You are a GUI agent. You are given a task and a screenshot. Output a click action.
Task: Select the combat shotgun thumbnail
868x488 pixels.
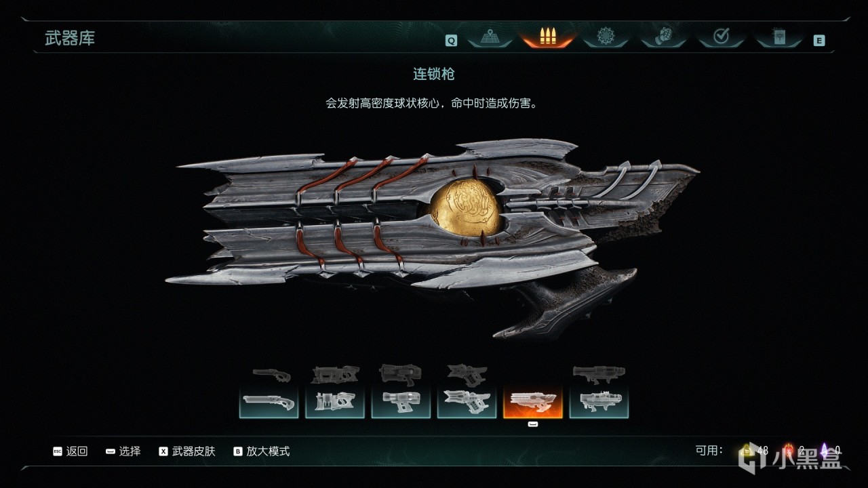tap(269, 403)
